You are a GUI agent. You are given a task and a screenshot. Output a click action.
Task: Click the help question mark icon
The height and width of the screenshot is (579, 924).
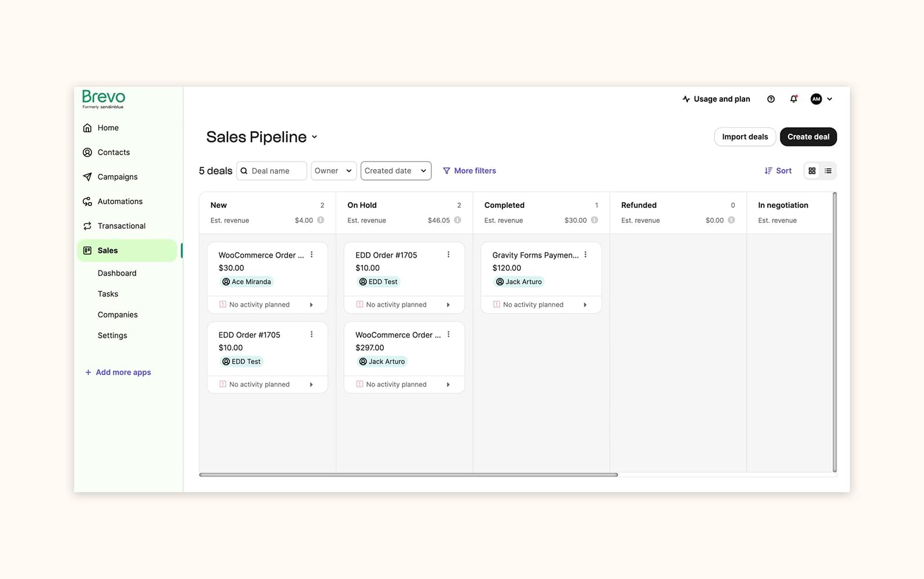pos(771,99)
